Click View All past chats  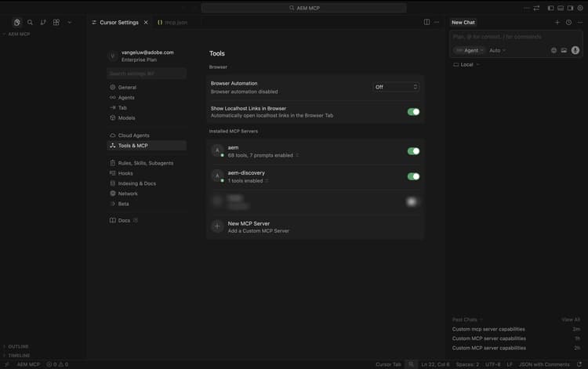pyautogui.click(x=571, y=320)
